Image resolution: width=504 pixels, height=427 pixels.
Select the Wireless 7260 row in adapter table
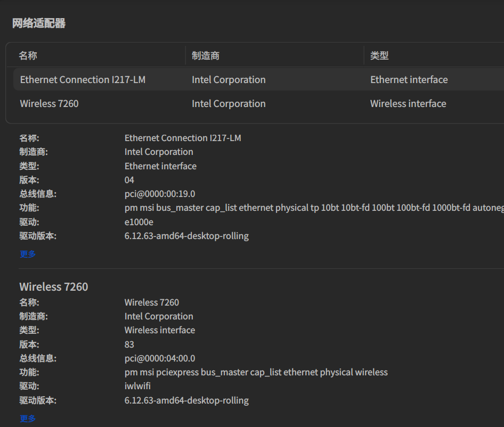pos(258,103)
